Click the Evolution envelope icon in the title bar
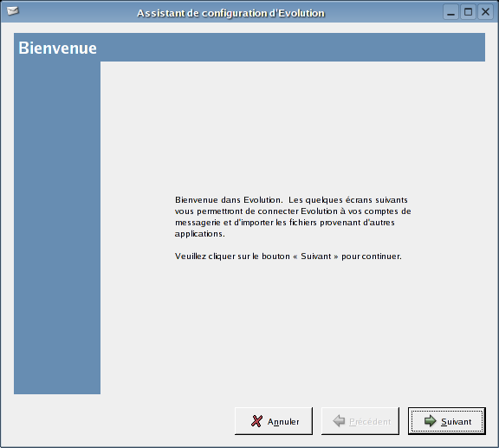Screen dimensions: 499x448 13,11
